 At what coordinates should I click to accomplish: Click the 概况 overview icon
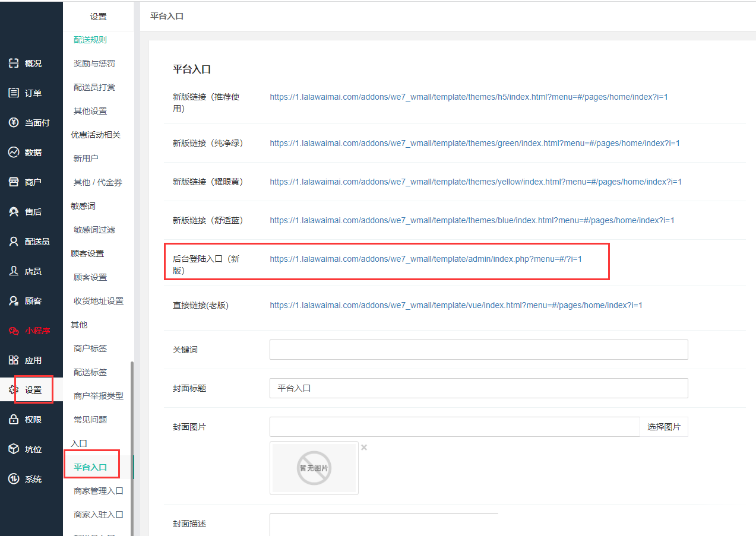pyautogui.click(x=14, y=64)
